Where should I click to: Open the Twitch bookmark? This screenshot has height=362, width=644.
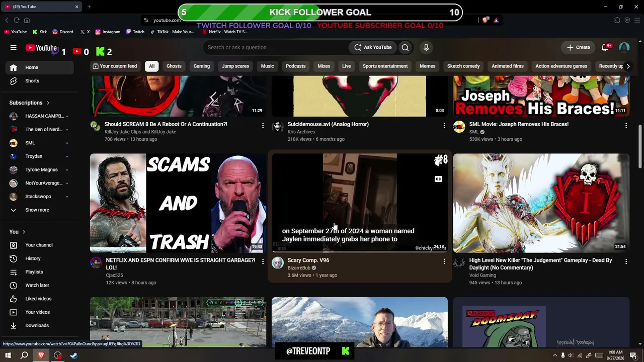pos(135,32)
